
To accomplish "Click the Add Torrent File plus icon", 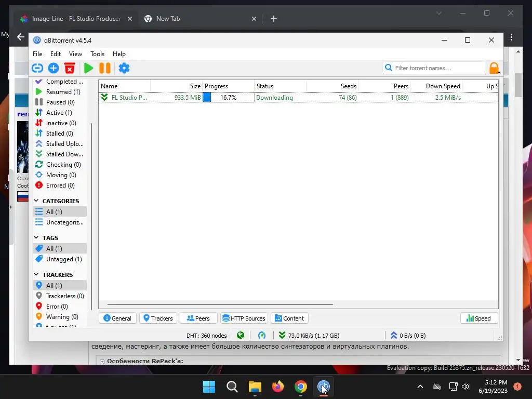I will [54, 68].
